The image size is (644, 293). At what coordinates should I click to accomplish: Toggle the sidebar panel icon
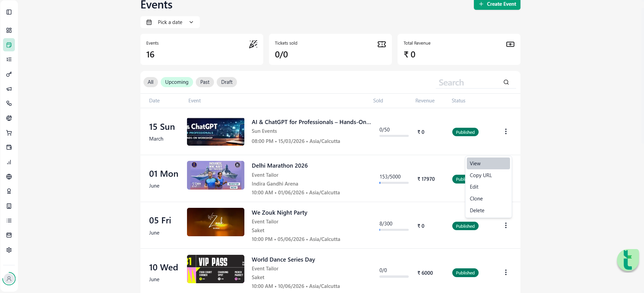click(x=9, y=12)
